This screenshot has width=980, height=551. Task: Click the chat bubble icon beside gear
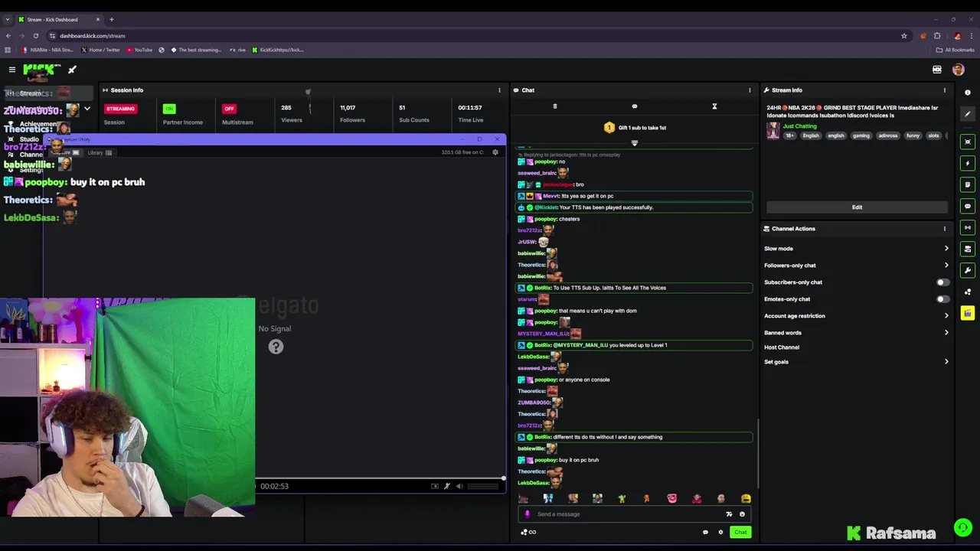tap(705, 532)
